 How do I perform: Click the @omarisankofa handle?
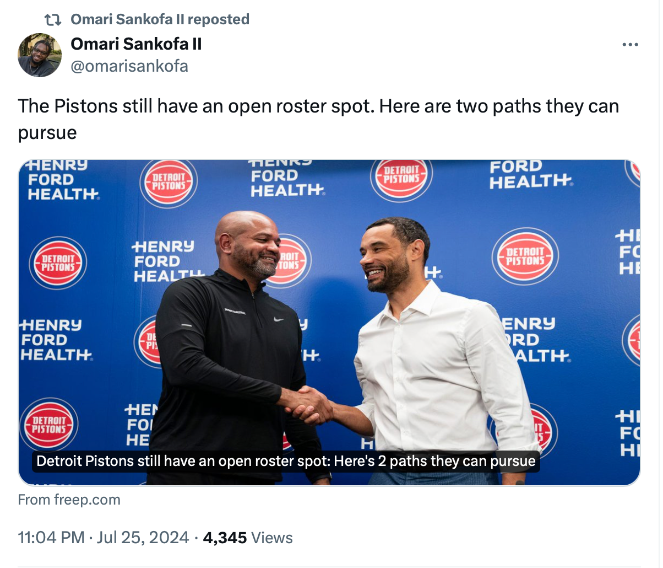point(129,66)
